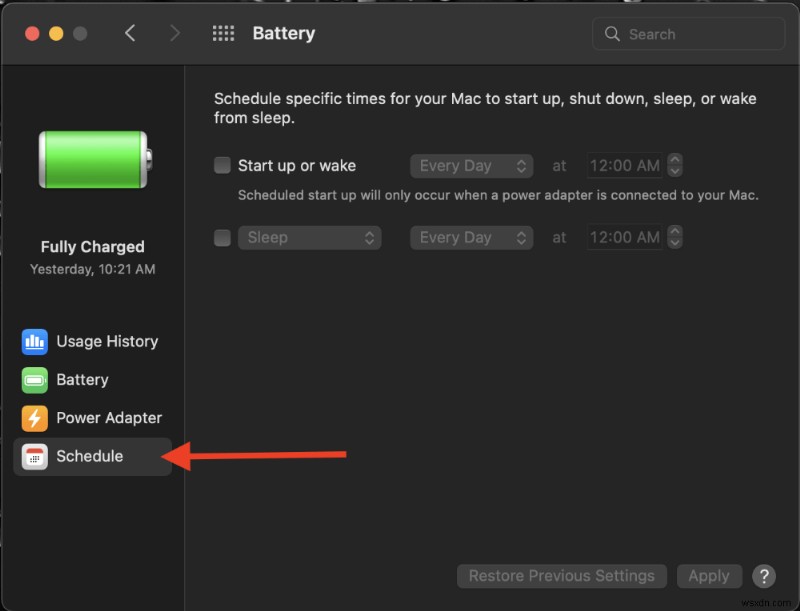Switch to the Battery section
The width and height of the screenshot is (800, 611).
point(85,380)
